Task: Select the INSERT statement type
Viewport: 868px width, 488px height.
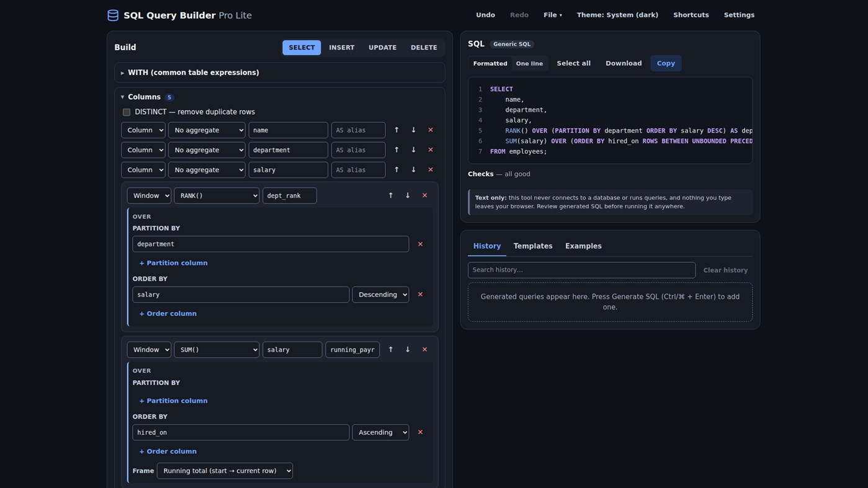Action: click(342, 48)
